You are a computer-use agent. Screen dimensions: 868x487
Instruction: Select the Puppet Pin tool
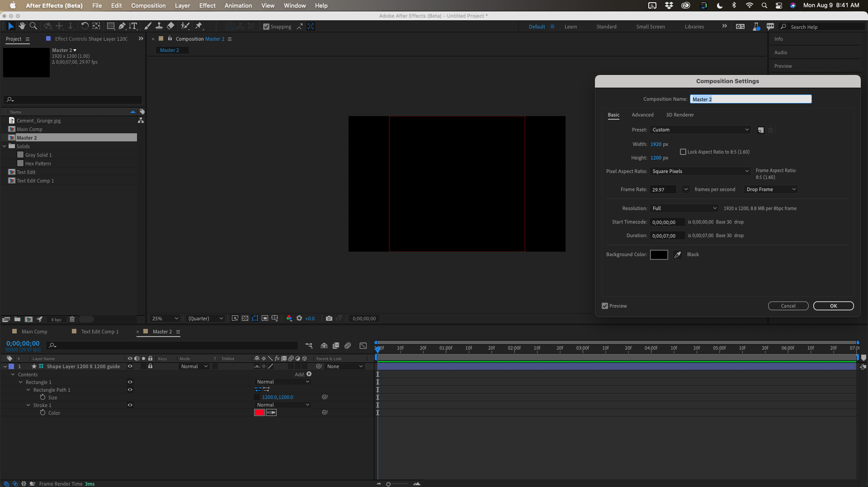click(198, 26)
